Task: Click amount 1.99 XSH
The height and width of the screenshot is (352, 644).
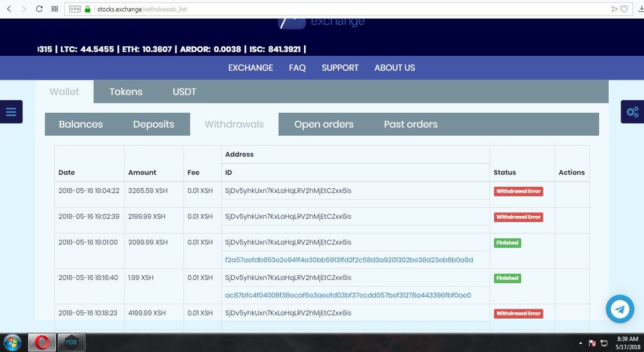Action: tap(141, 278)
